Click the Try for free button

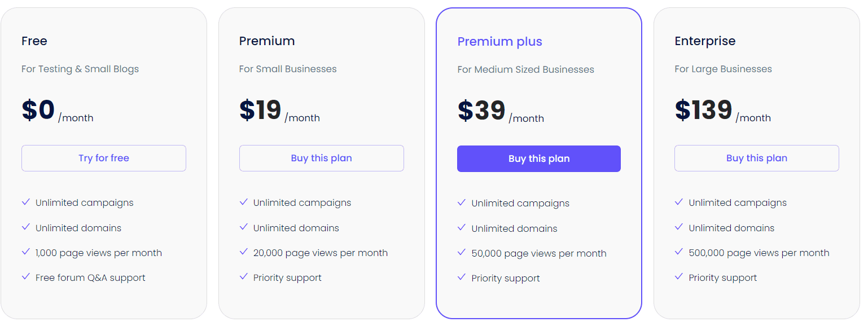click(103, 158)
